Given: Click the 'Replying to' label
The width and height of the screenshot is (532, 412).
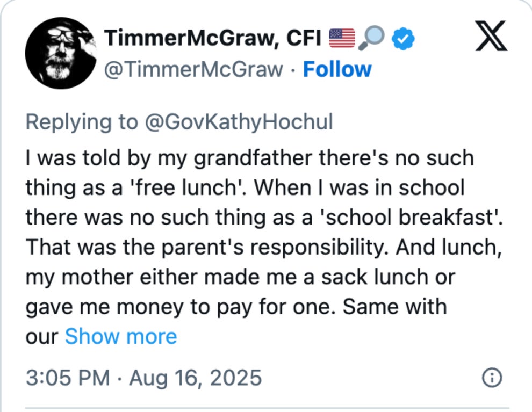Looking at the screenshot, I should click(x=82, y=122).
